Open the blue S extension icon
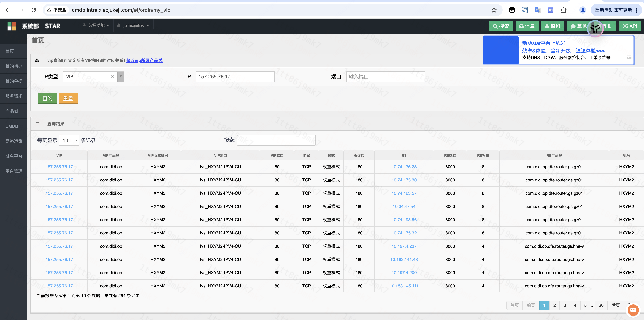The height and width of the screenshot is (320, 644). tap(525, 10)
